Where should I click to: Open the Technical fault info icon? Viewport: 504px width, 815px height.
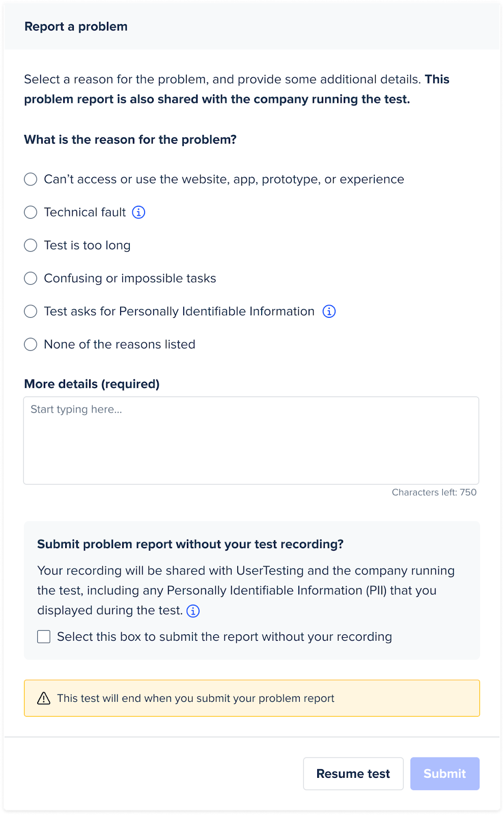coord(138,212)
